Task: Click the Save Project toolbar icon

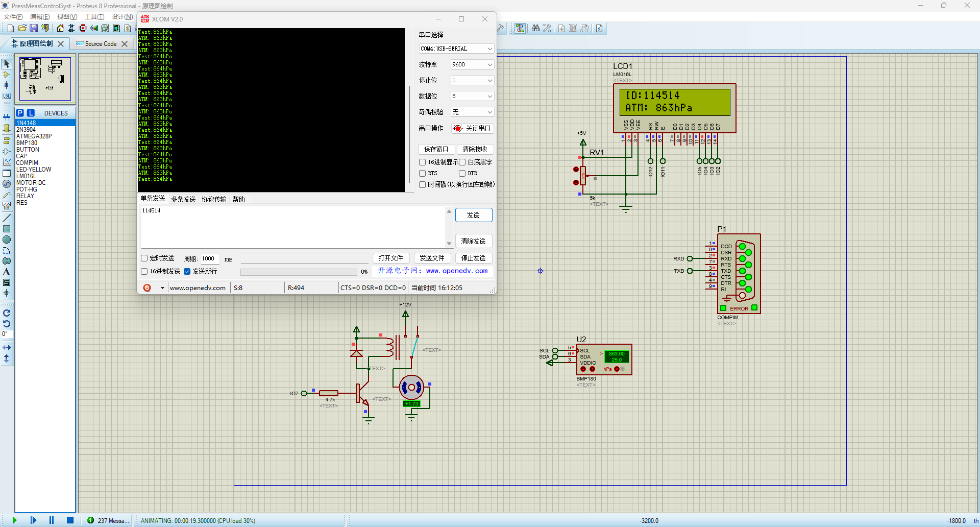Action: click(33, 29)
